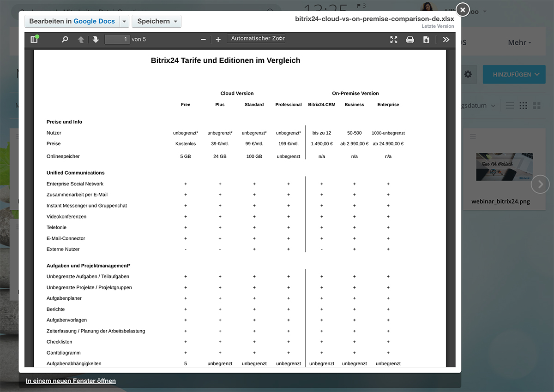Switch to presentation fullscreen mode
This screenshot has width=554, height=392.
394,40
